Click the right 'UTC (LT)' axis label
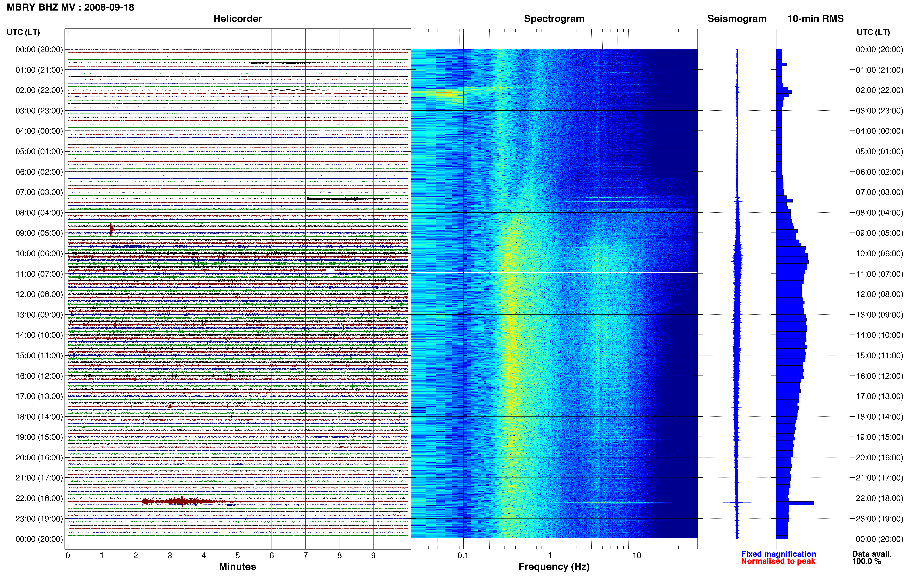Image resolution: width=924 pixels, height=578 pixels. [873, 32]
